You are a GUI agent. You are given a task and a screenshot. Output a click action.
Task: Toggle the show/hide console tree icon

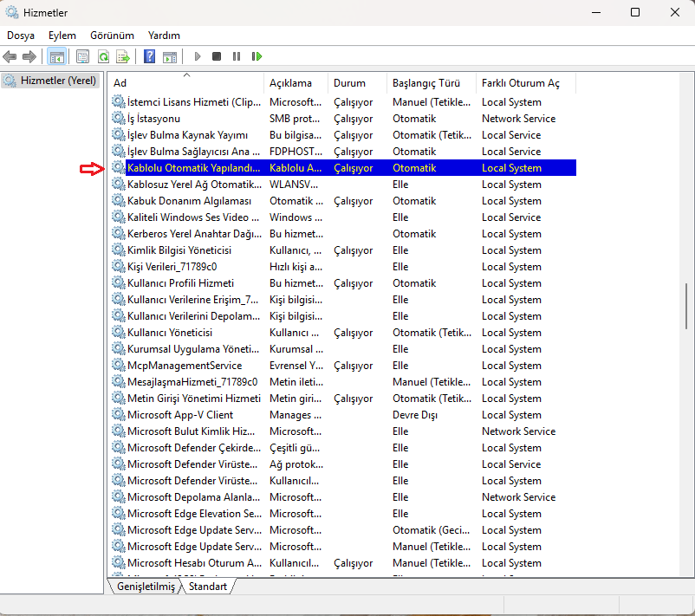click(x=56, y=56)
